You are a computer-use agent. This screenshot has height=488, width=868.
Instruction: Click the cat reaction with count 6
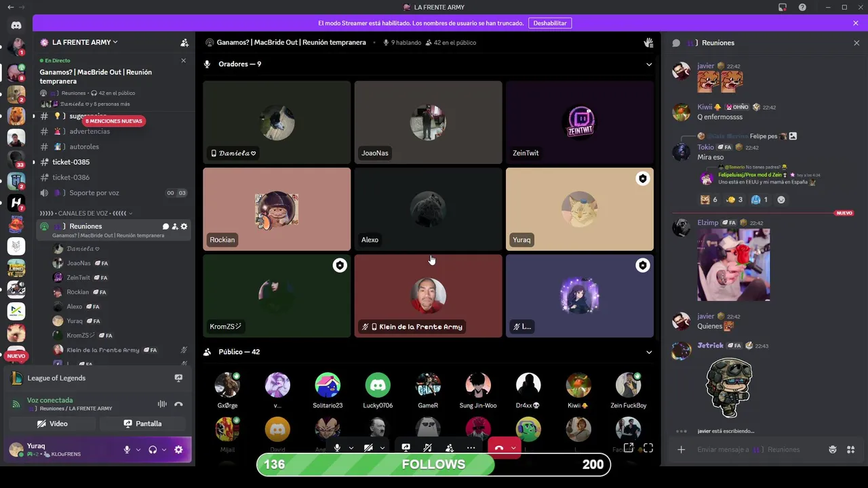coord(709,200)
